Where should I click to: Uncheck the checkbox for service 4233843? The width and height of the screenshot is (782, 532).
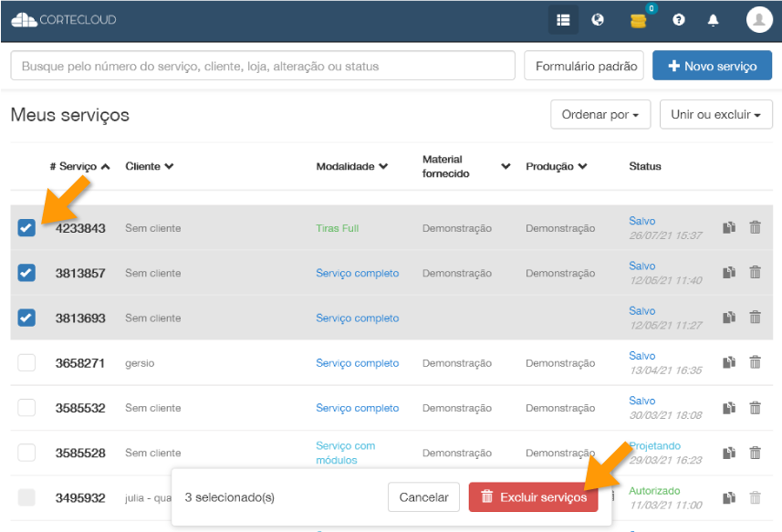pos(26,228)
